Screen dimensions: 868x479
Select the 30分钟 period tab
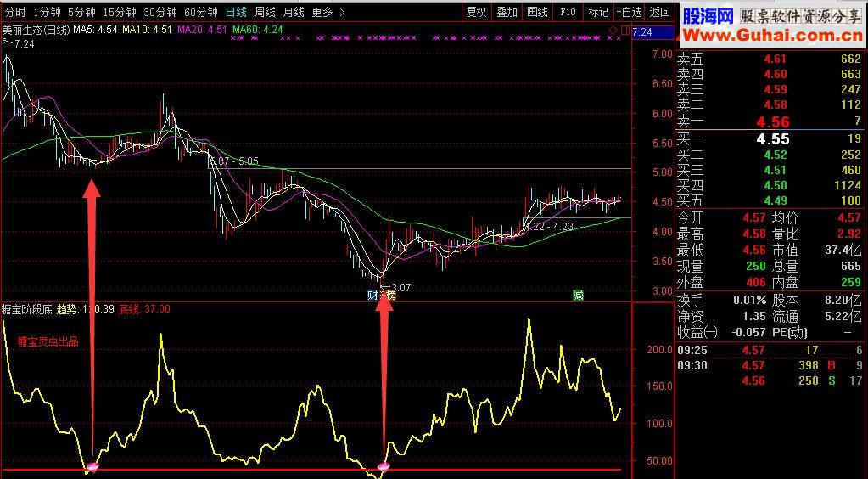click(160, 12)
